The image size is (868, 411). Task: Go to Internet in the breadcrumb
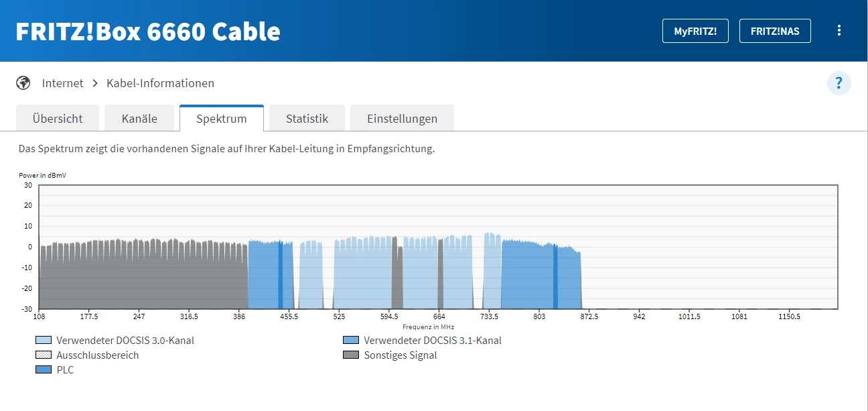pos(63,83)
